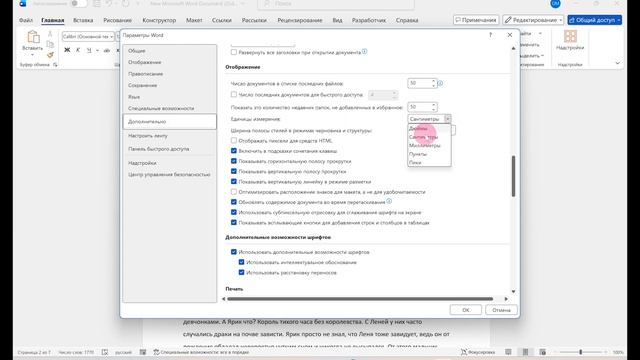The height and width of the screenshot is (360, 640).
Task: Switch to print layout view icon
Action: [x=525, y=352]
